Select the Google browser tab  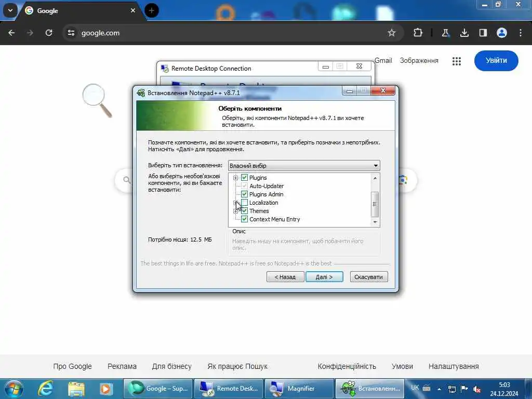pos(81,11)
